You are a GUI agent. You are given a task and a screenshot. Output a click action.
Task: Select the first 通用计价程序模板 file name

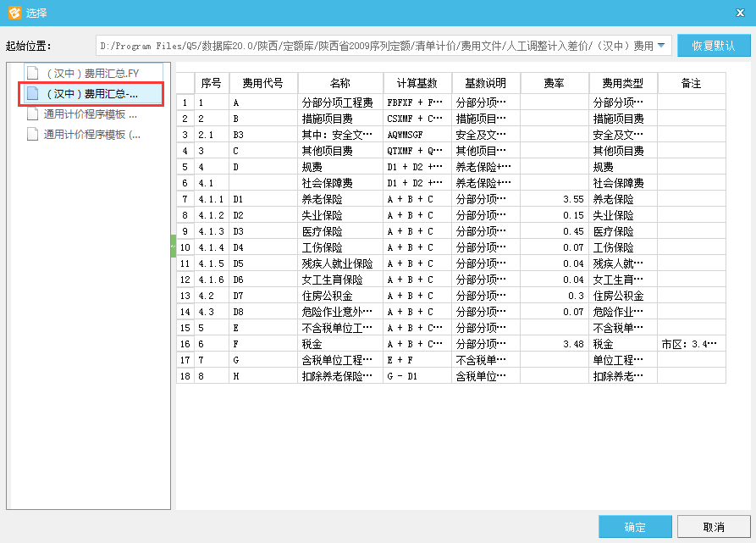[91, 114]
